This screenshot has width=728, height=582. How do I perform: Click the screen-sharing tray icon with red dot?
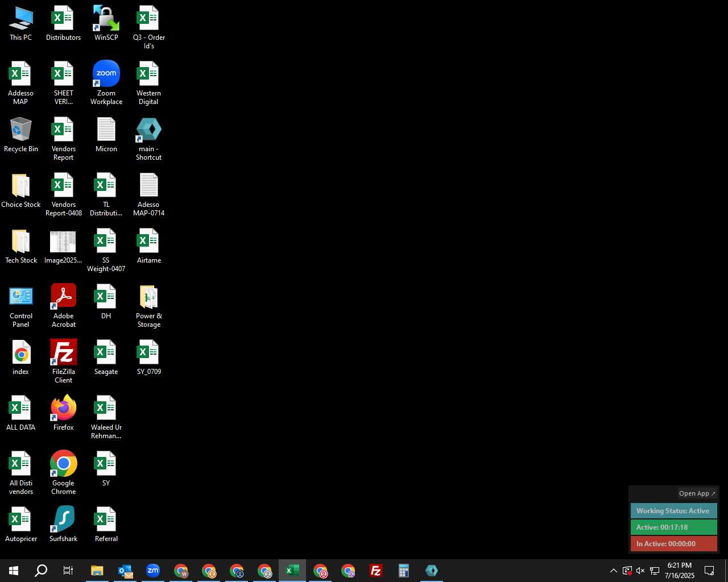627,571
